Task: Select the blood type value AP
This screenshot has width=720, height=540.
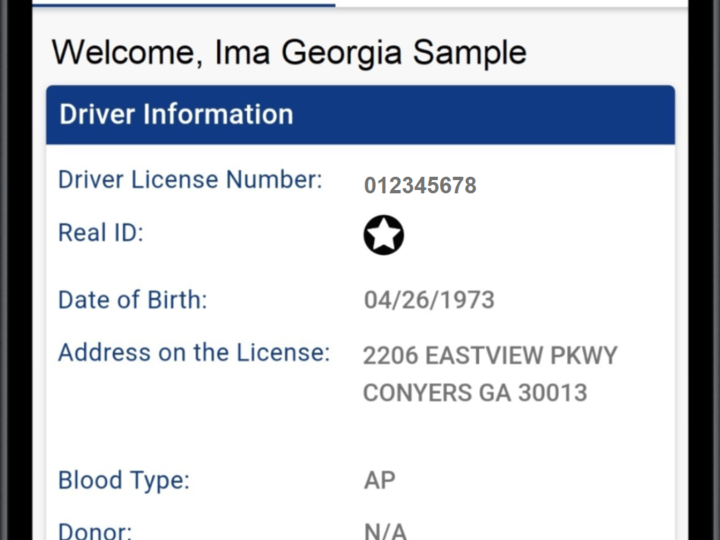Action: coord(380,480)
